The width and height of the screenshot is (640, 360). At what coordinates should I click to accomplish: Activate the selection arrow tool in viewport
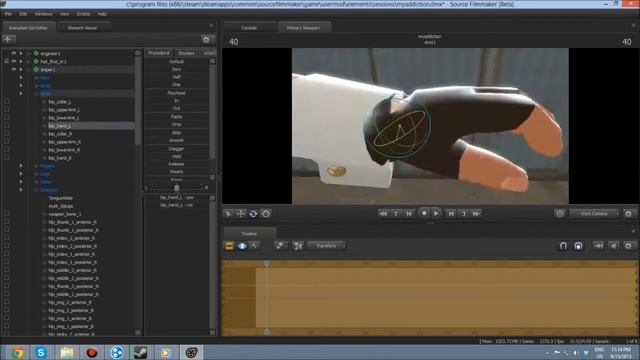[229, 213]
